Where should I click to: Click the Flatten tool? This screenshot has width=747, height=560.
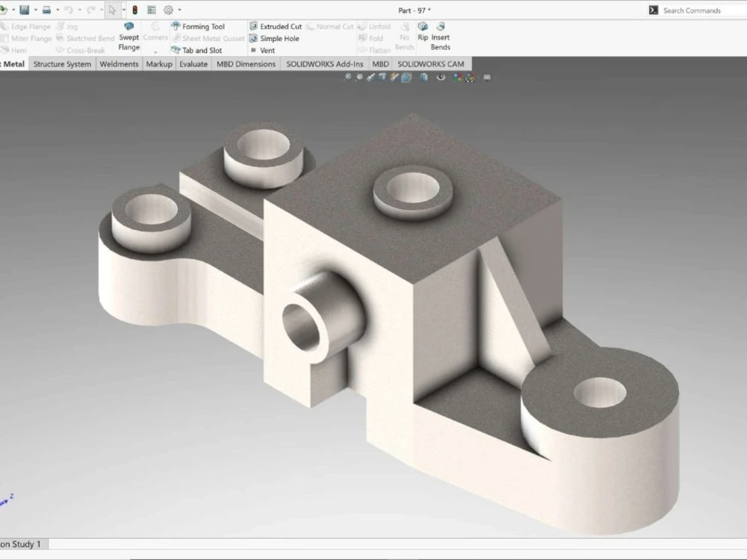pyautogui.click(x=374, y=50)
